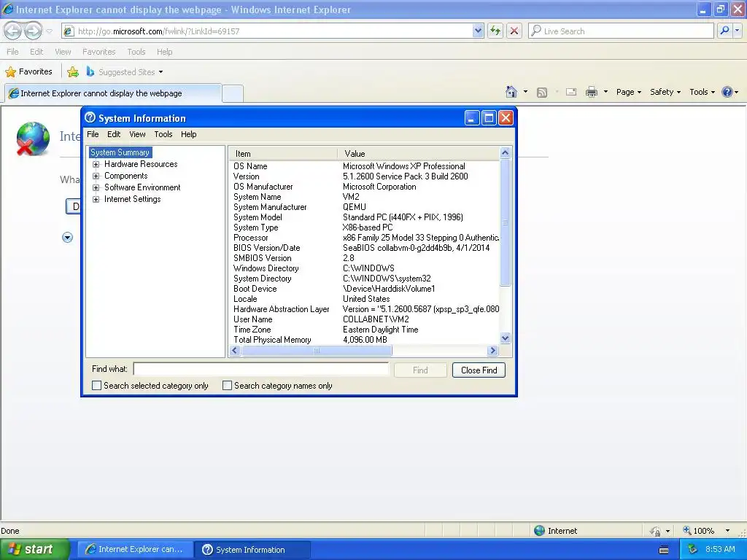Open System Information File menu
Image resolution: width=747 pixels, height=560 pixels.
93,134
